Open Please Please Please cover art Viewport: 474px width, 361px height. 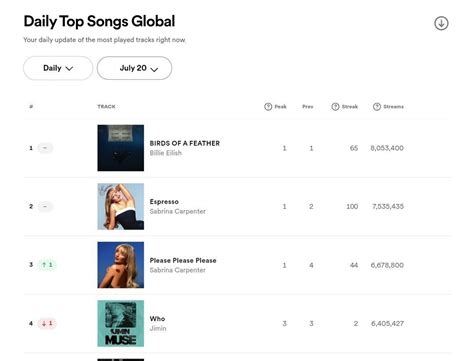click(x=121, y=265)
